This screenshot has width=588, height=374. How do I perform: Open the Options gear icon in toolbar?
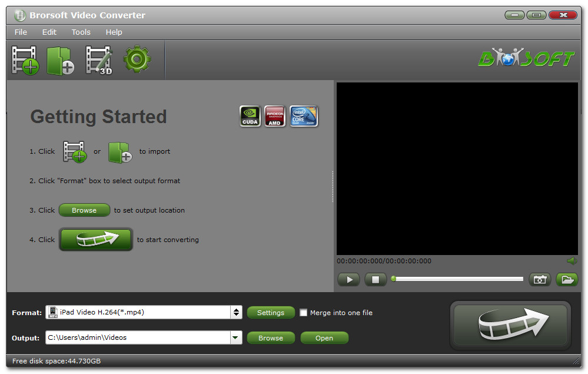tap(137, 59)
